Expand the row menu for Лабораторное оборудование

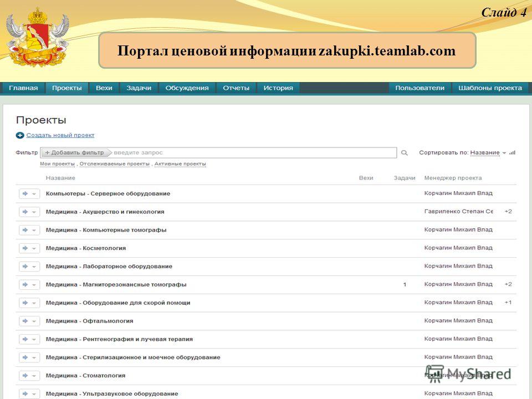(x=34, y=267)
